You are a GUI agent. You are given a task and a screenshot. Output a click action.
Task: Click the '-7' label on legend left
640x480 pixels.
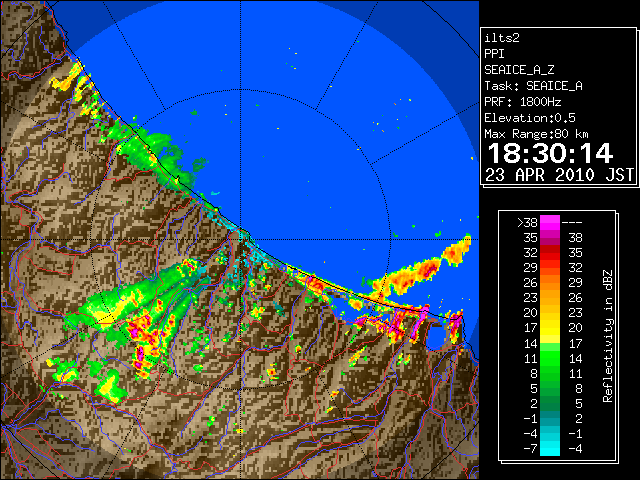point(531,449)
